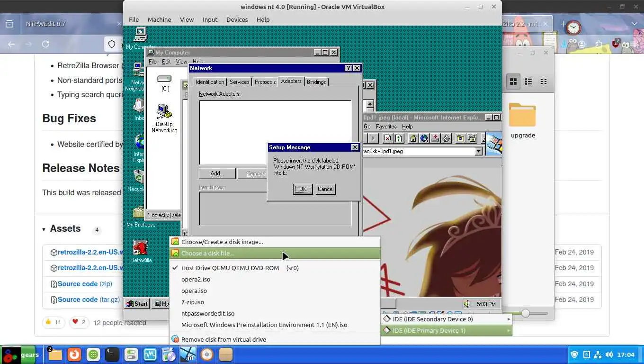The width and height of the screenshot is (644, 364).
Task: Select 'Choose a disk file...' menu entry
Action: (275, 253)
